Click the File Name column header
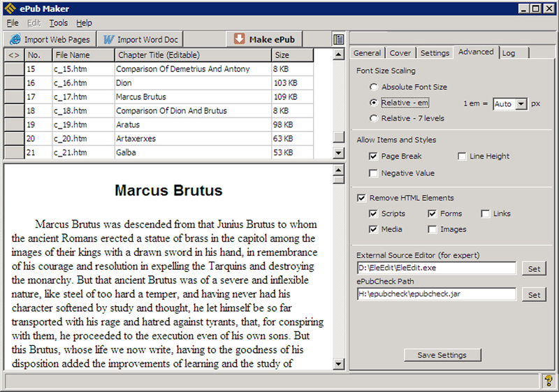The height and width of the screenshot is (392, 559). click(x=83, y=55)
